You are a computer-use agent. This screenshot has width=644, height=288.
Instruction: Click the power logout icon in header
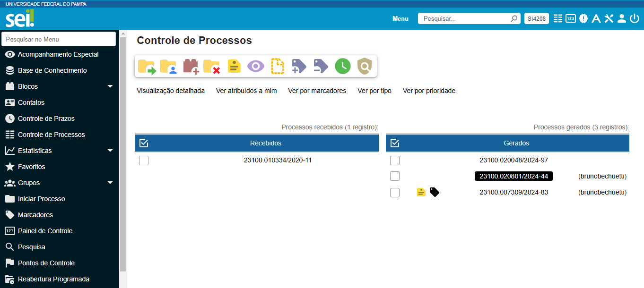[x=634, y=18]
